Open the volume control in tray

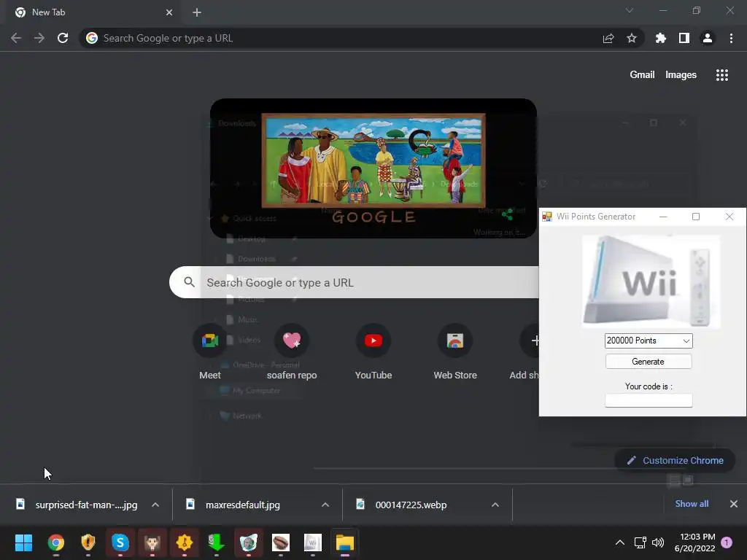[658, 542]
